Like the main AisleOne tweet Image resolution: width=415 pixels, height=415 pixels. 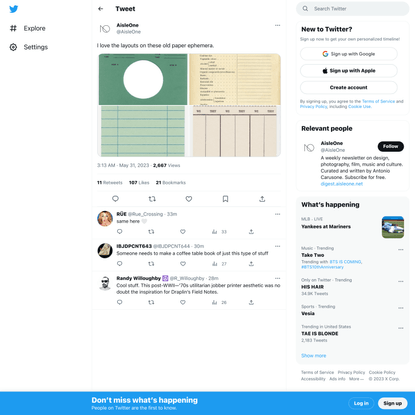tap(189, 199)
